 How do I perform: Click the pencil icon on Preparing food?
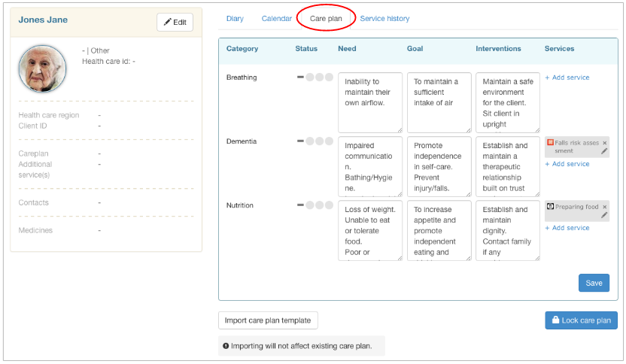pos(604,215)
